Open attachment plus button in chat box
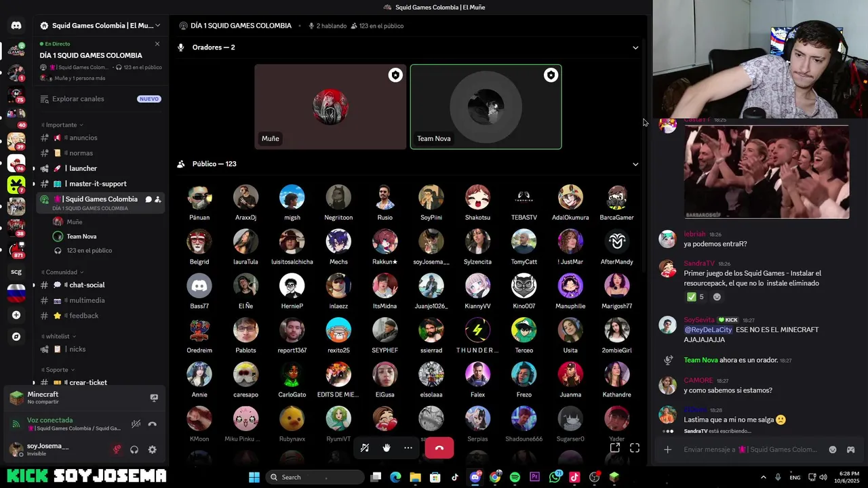868x488 pixels. pyautogui.click(x=667, y=449)
